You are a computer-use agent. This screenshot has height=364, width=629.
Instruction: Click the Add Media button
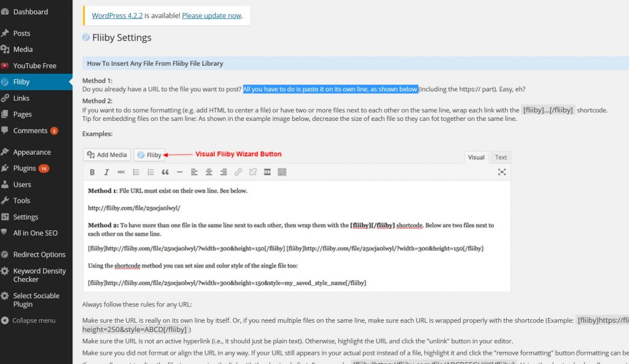[x=107, y=155]
